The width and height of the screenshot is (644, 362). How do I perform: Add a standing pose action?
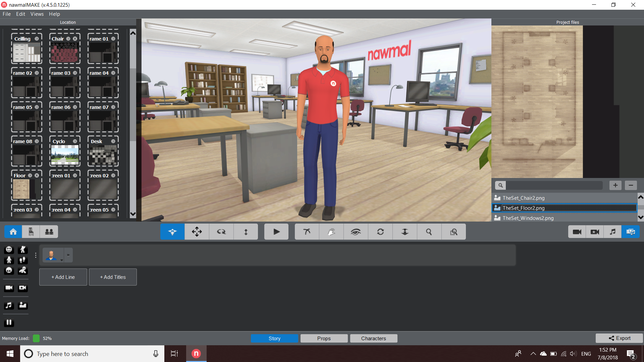(x=9, y=260)
